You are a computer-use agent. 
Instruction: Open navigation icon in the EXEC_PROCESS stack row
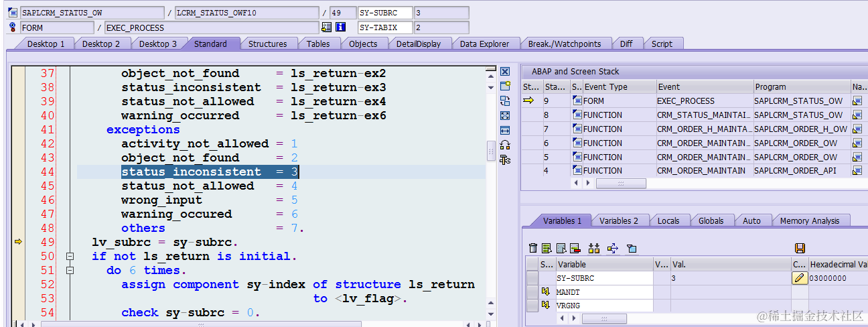tap(857, 101)
